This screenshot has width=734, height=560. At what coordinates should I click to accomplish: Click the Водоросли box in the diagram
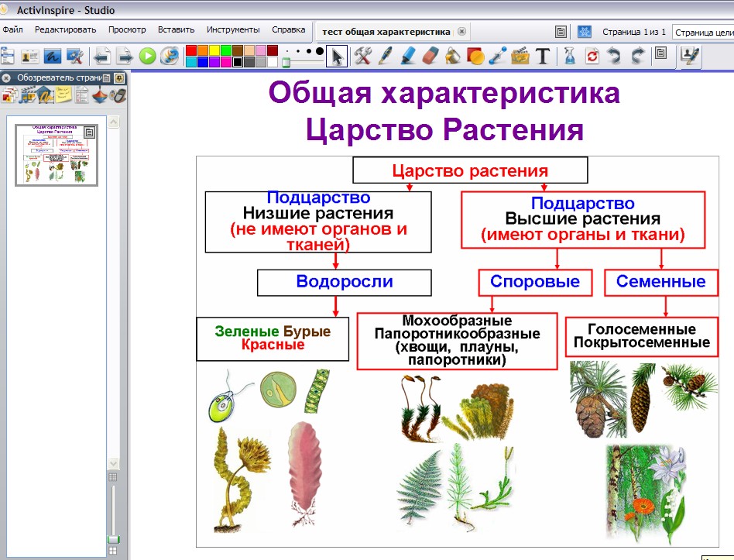click(344, 283)
